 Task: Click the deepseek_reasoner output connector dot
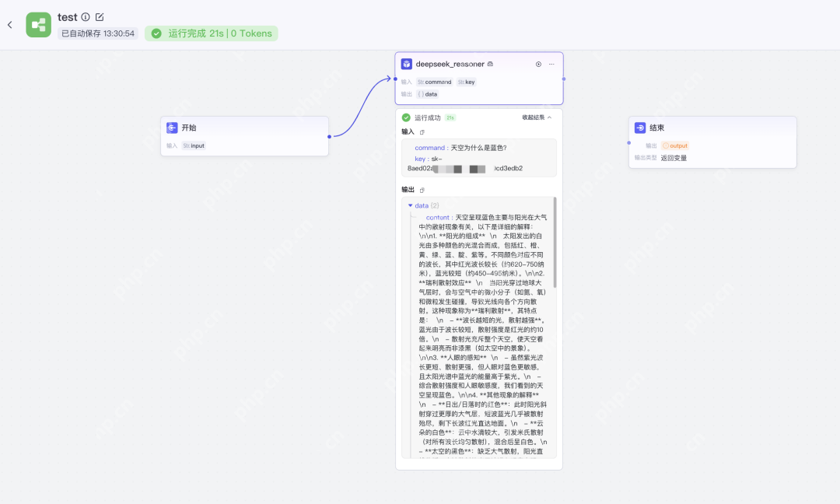(x=564, y=79)
